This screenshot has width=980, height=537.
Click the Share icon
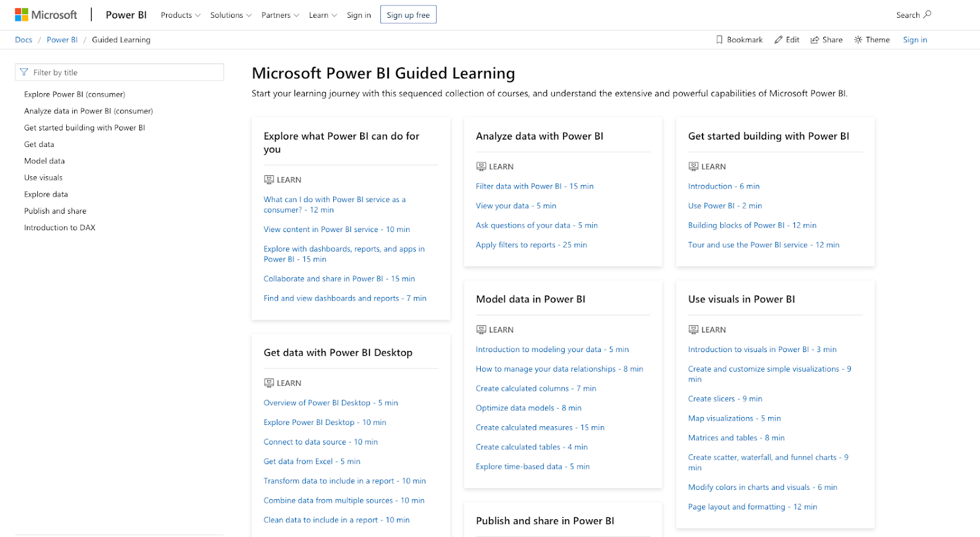815,40
